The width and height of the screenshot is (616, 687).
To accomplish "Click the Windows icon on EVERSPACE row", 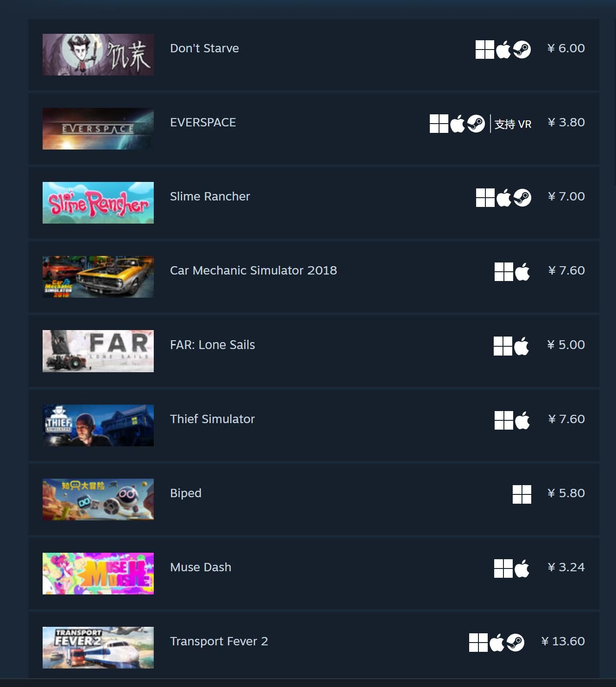I will [x=439, y=124].
